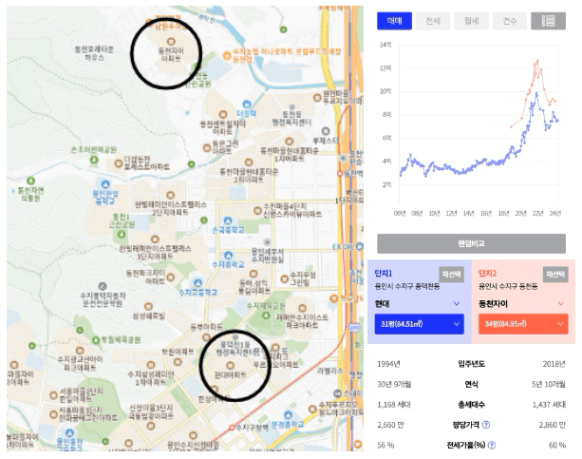
Task: Click the 단지2 heading label
Action: tap(487, 274)
